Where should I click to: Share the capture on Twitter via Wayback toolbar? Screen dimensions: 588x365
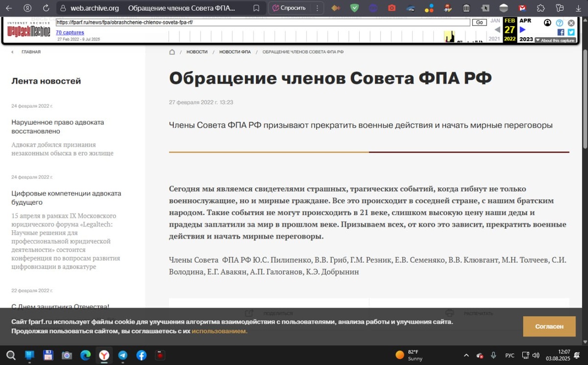(571, 32)
